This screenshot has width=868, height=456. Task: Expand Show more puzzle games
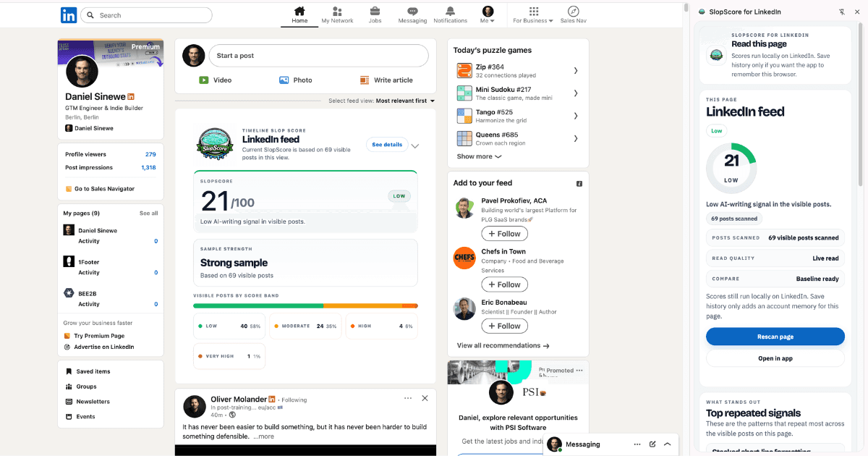(x=477, y=156)
